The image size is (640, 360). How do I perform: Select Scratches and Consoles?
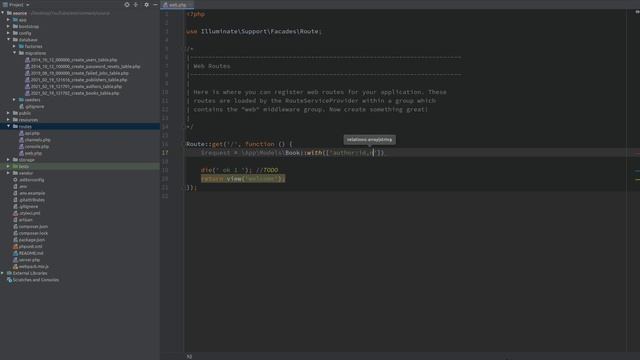[36, 280]
